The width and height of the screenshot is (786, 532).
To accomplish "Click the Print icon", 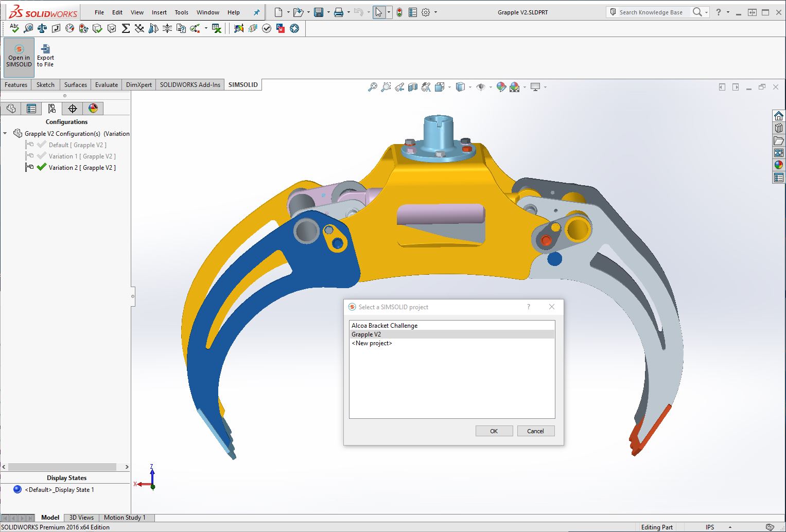I will pos(339,12).
